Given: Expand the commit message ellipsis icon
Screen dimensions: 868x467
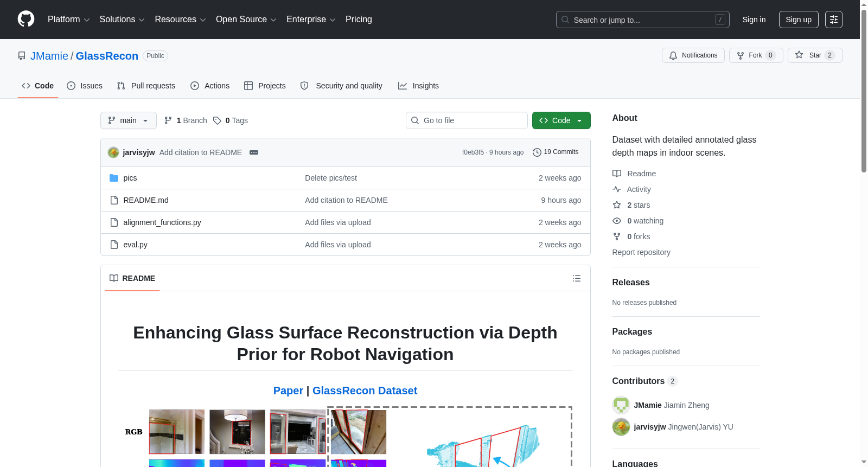Looking at the screenshot, I should (254, 152).
